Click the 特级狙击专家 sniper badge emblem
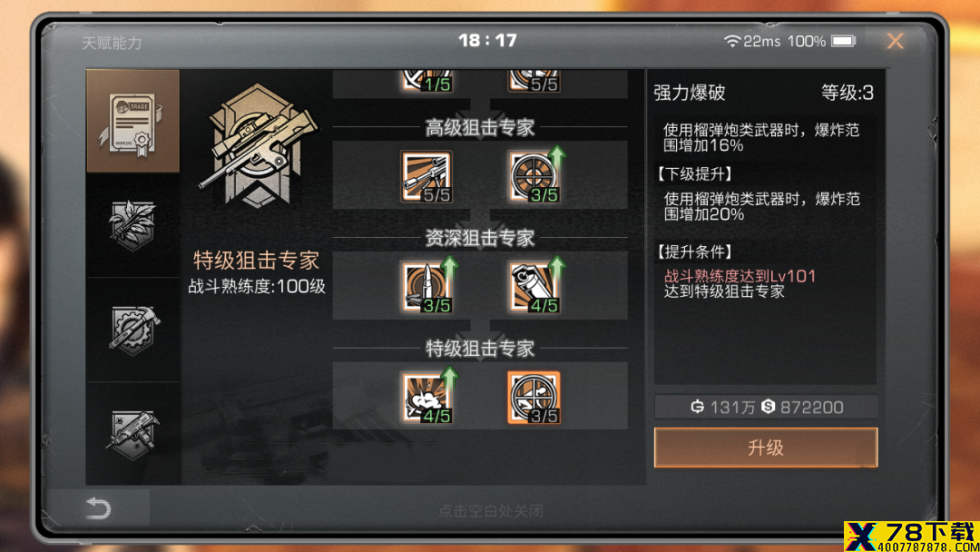Screen dimensions: 980x552 (x=258, y=146)
